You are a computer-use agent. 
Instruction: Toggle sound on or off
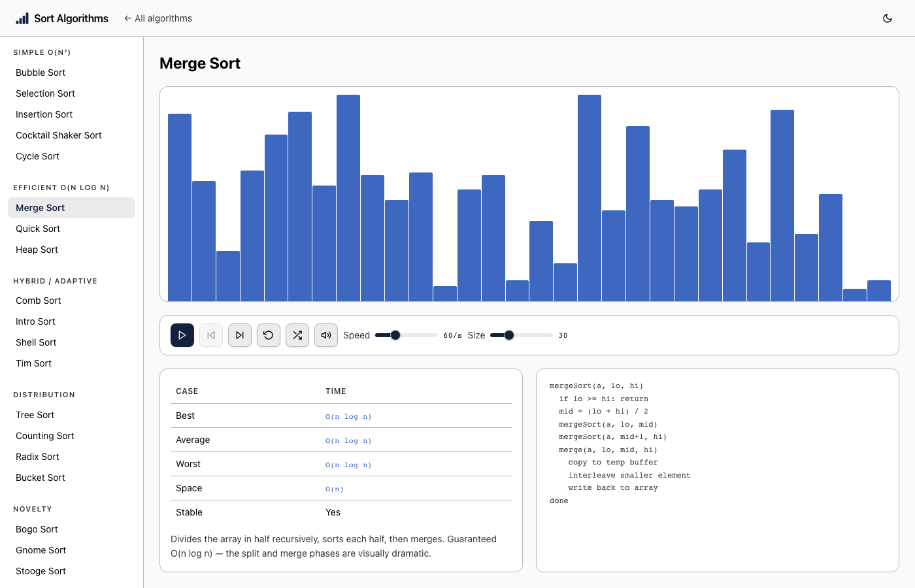[326, 335]
